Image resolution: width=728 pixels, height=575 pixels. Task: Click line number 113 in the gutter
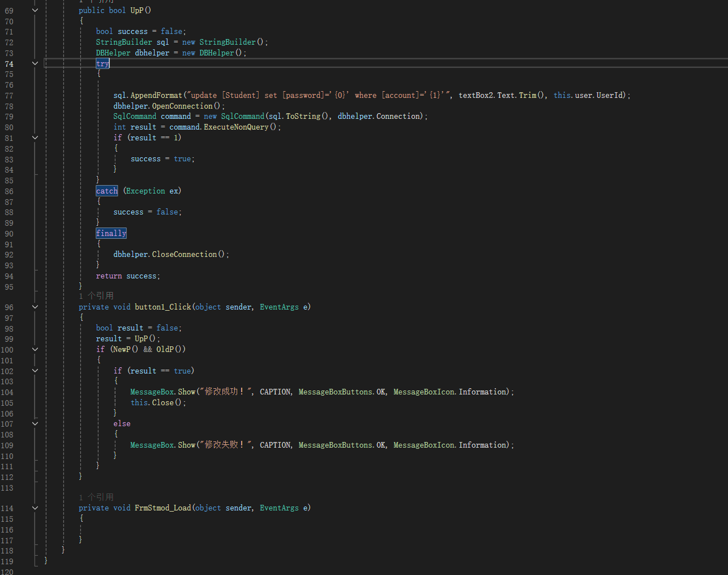pyautogui.click(x=7, y=488)
